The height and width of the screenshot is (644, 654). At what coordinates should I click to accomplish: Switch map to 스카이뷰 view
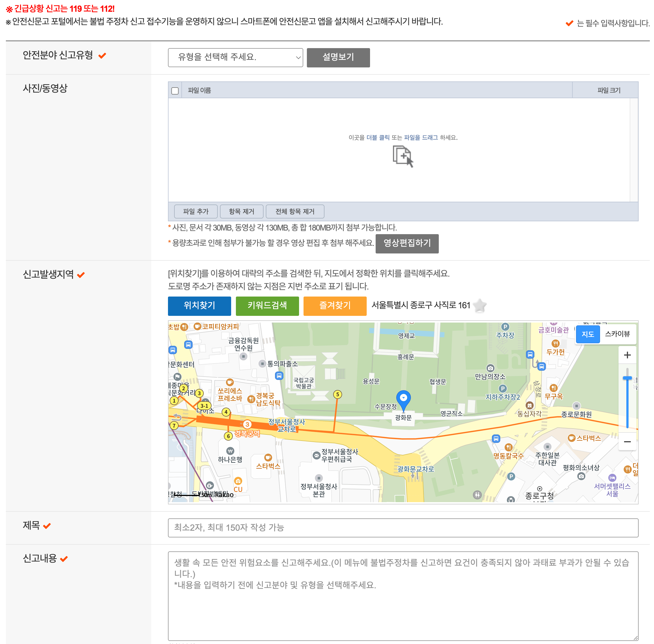617,334
